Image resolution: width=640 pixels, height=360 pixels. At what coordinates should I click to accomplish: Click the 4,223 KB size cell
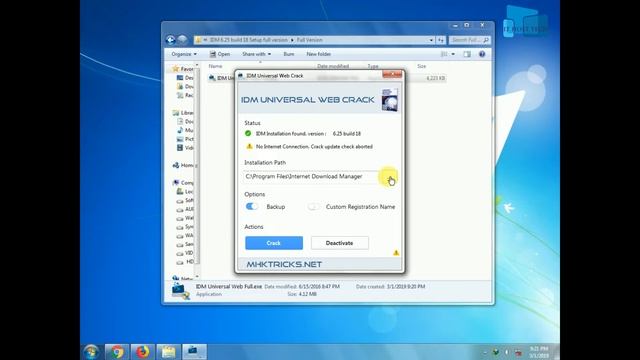point(436,78)
